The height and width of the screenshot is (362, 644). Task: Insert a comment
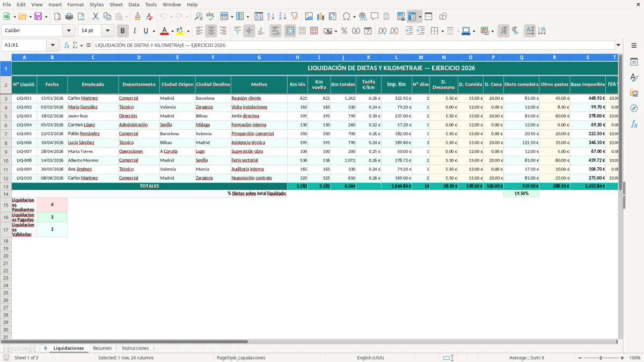[x=375, y=17]
